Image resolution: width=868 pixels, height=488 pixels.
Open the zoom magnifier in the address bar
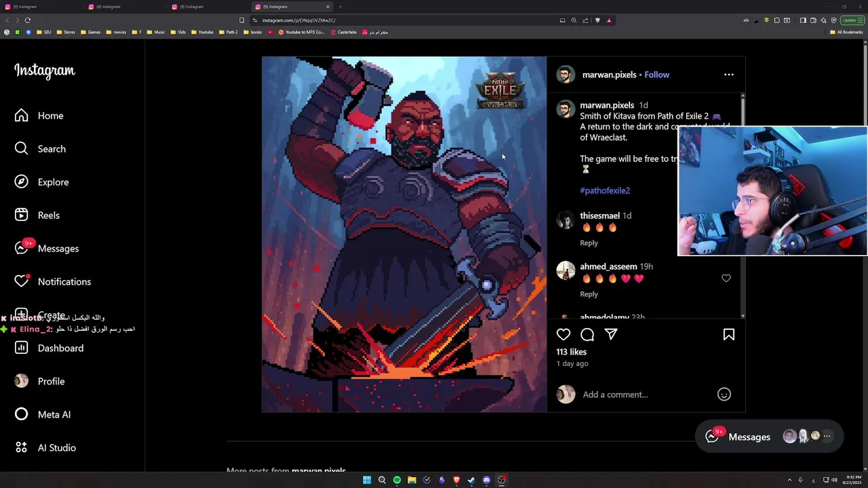[574, 20]
